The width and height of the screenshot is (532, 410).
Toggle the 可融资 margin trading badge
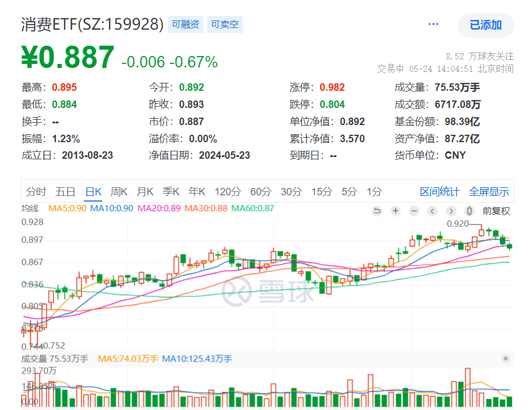(185, 24)
